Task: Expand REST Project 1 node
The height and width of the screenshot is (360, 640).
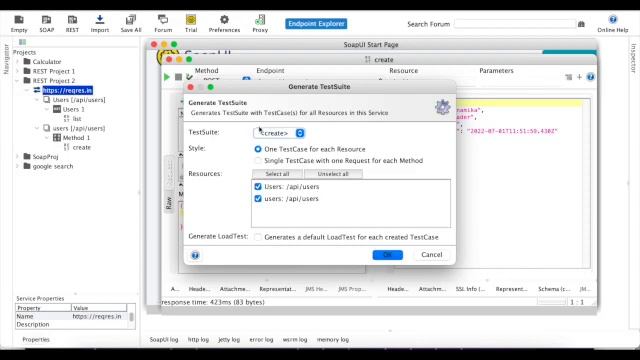Action: point(18,71)
